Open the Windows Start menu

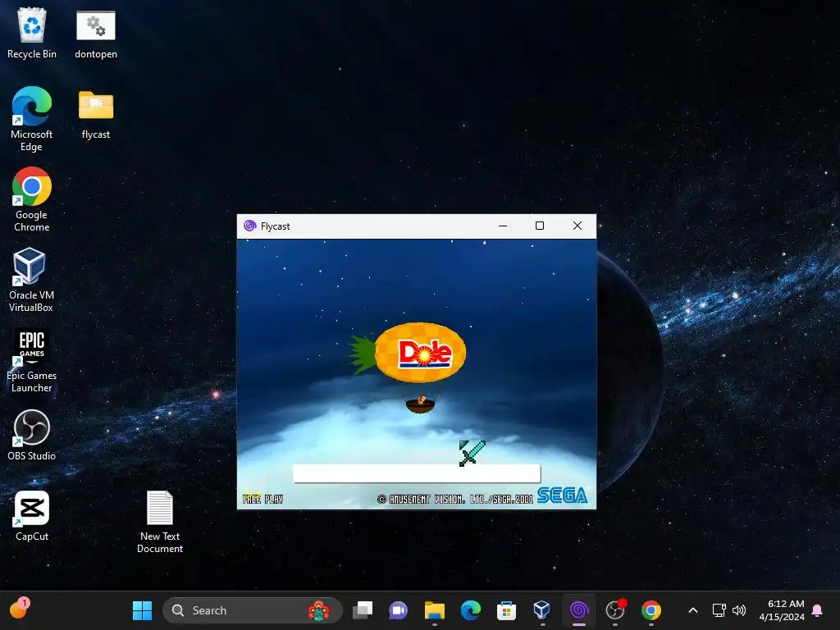(x=143, y=610)
